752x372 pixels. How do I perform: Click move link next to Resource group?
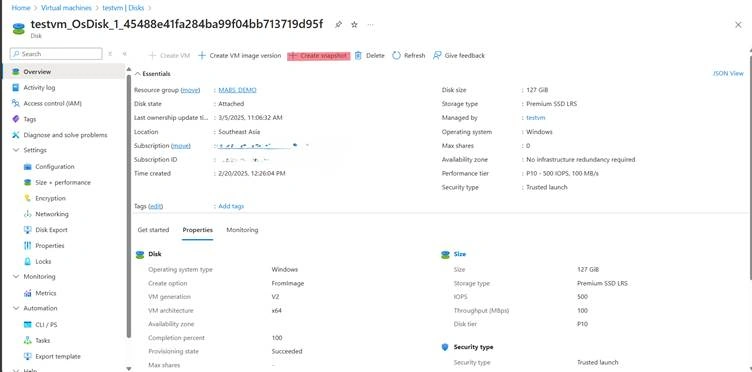pyautogui.click(x=190, y=90)
